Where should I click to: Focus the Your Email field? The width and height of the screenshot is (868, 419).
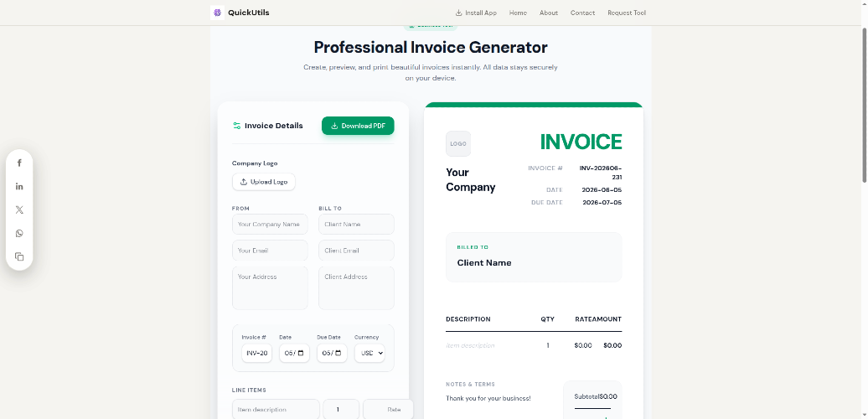click(270, 251)
